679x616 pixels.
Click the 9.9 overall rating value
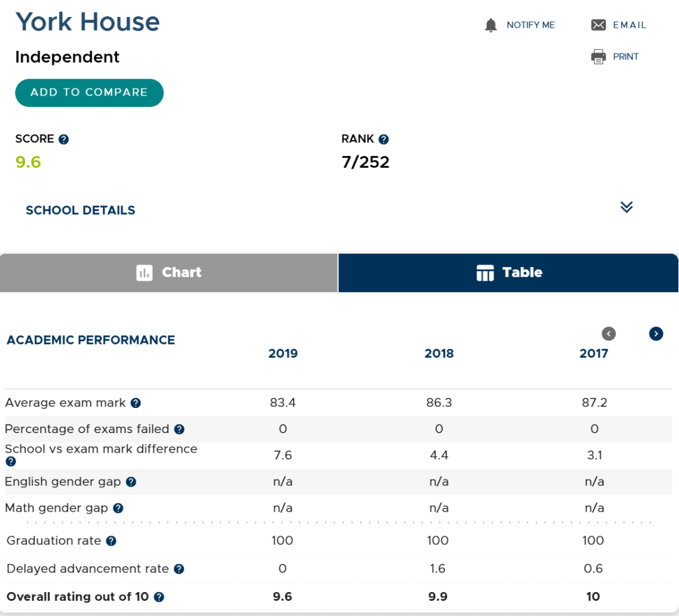coord(438,597)
